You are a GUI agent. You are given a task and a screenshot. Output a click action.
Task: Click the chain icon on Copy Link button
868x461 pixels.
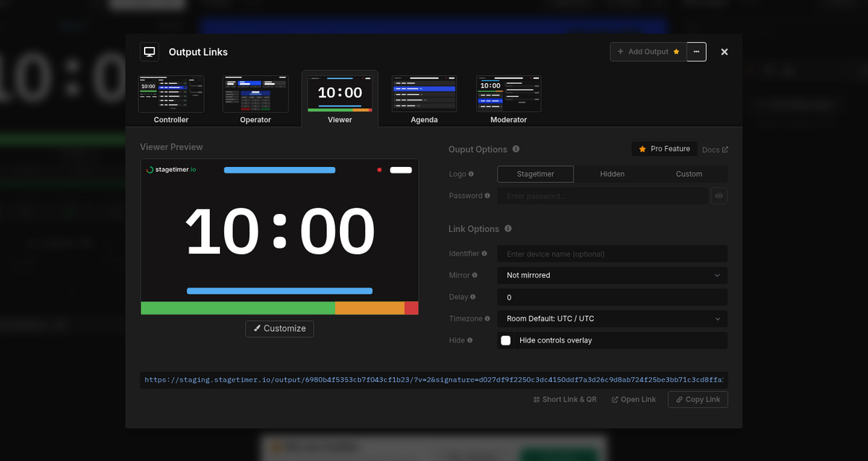678,399
